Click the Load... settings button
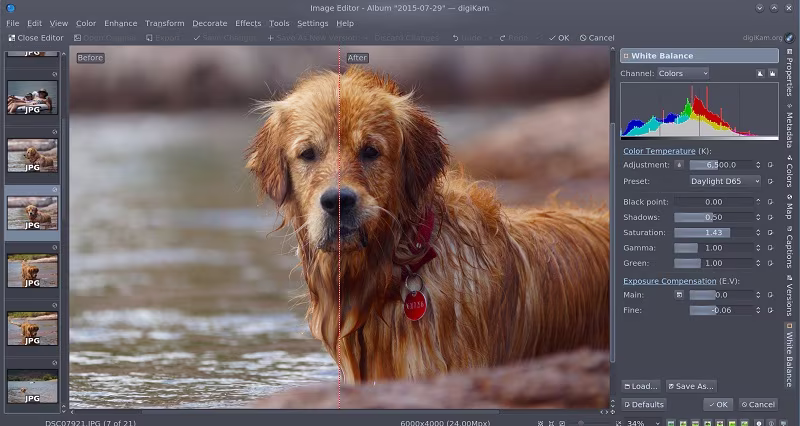This screenshot has width=800, height=426. pyautogui.click(x=641, y=386)
